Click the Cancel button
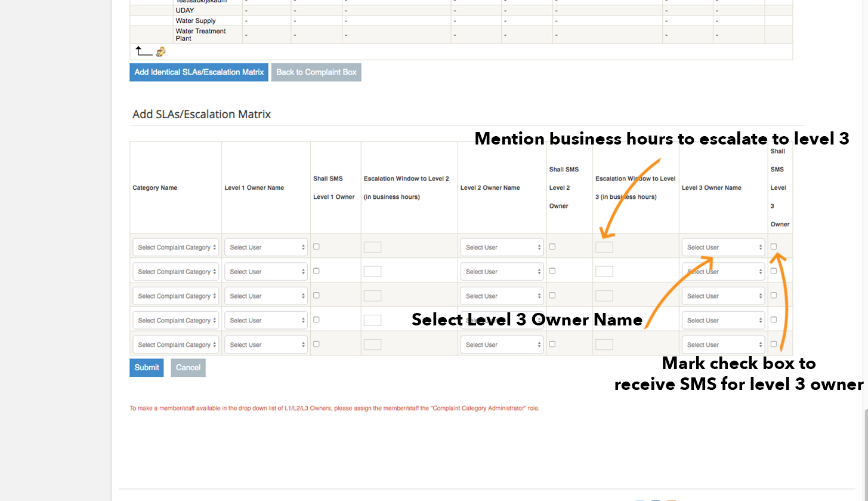The width and height of the screenshot is (868, 501). pyautogui.click(x=188, y=367)
